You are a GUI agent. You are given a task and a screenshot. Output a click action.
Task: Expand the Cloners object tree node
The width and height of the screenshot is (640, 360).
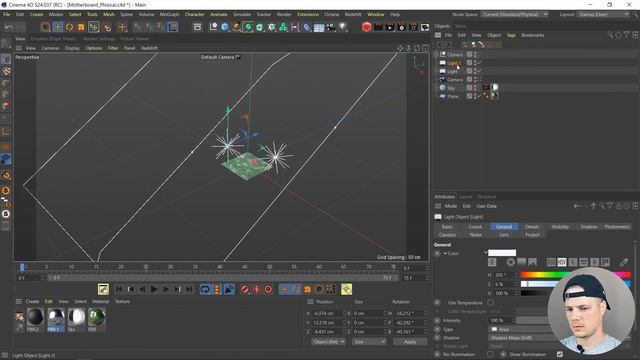[436, 54]
